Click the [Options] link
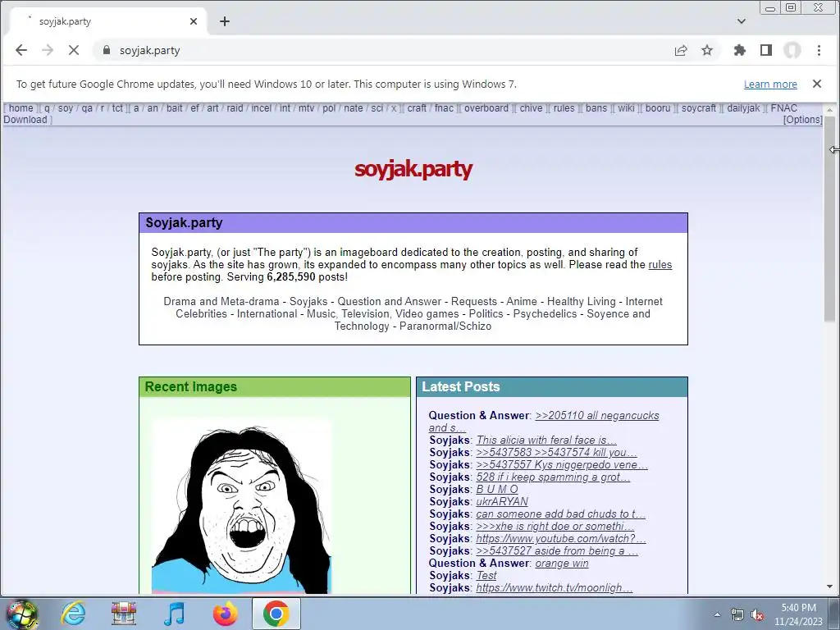Viewport: 840px width, 630px height. [x=802, y=120]
